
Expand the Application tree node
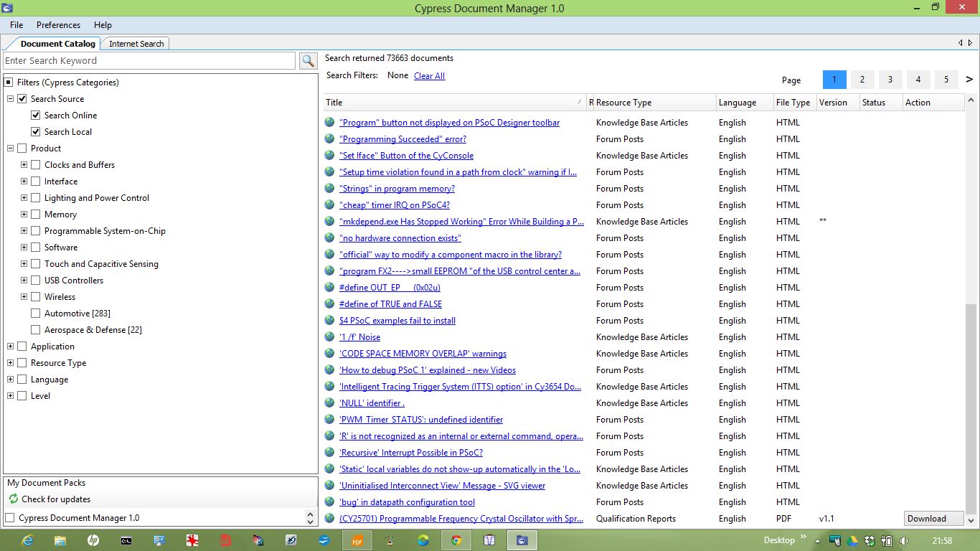pyautogui.click(x=10, y=346)
